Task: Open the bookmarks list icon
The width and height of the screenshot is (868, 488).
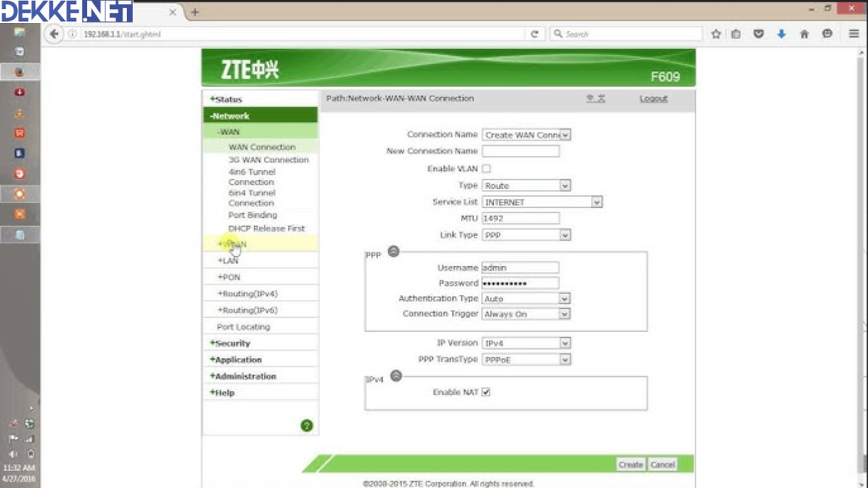Action: 736,34
